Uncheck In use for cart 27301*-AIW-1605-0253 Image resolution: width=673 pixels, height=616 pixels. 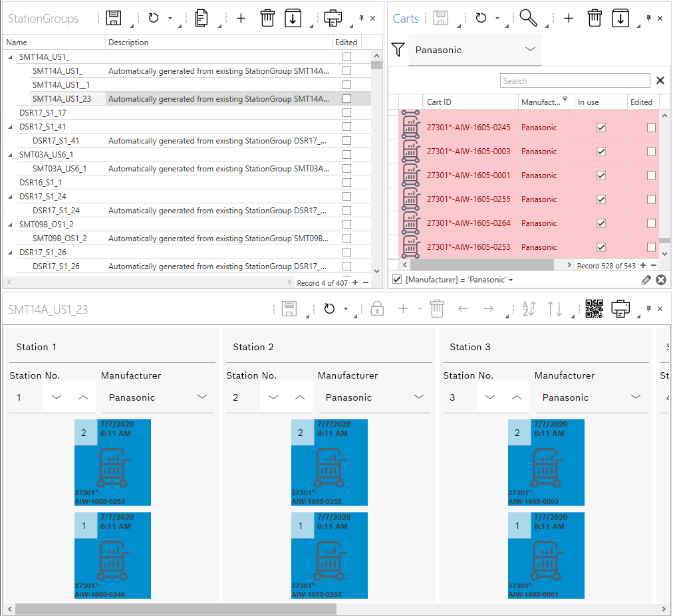point(601,247)
